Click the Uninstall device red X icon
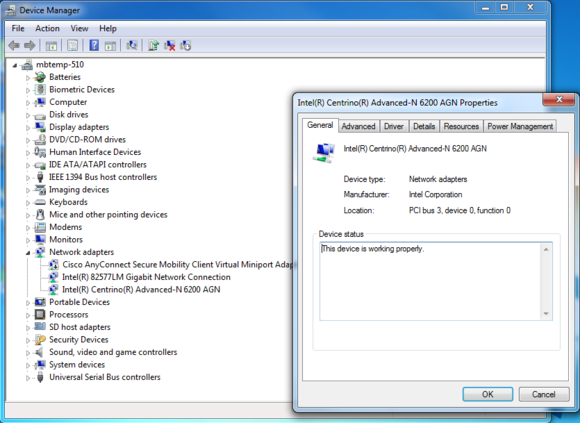The width and height of the screenshot is (580, 423). click(170, 45)
